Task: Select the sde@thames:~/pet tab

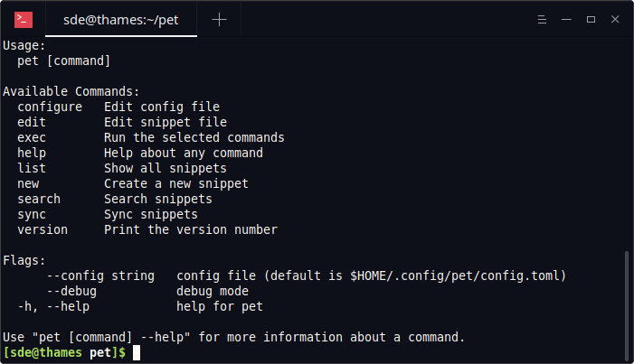Action: tap(121, 20)
